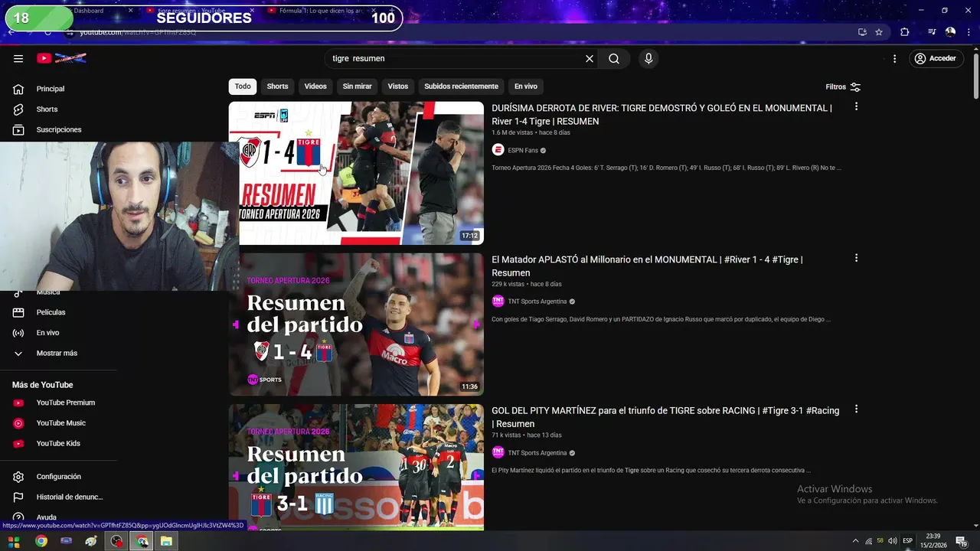980x551 pixels.
Task: Open the Filtros search filters
Action: tap(843, 86)
